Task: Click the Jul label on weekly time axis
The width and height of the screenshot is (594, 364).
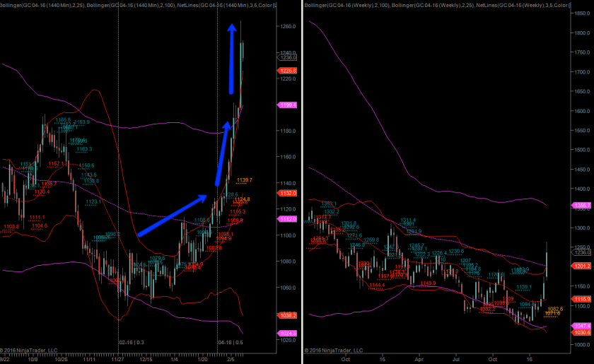Action: 455,359
